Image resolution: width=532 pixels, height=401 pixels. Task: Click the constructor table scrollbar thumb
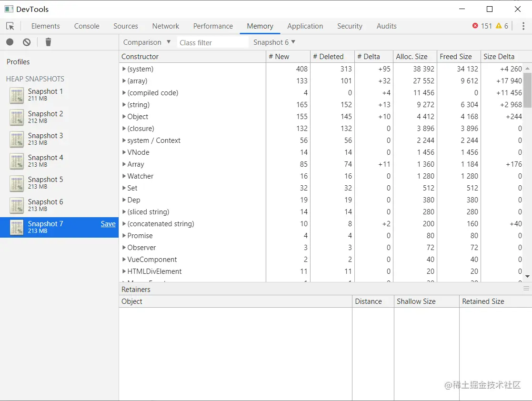click(x=528, y=90)
